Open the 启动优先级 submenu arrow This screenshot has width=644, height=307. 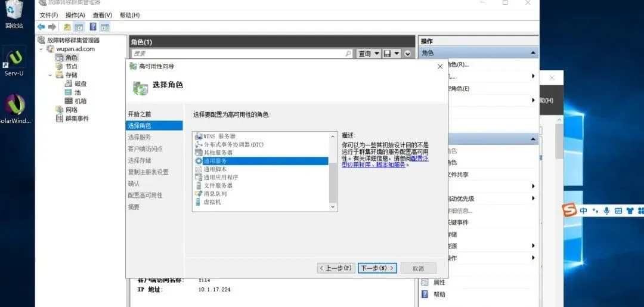pos(533,199)
